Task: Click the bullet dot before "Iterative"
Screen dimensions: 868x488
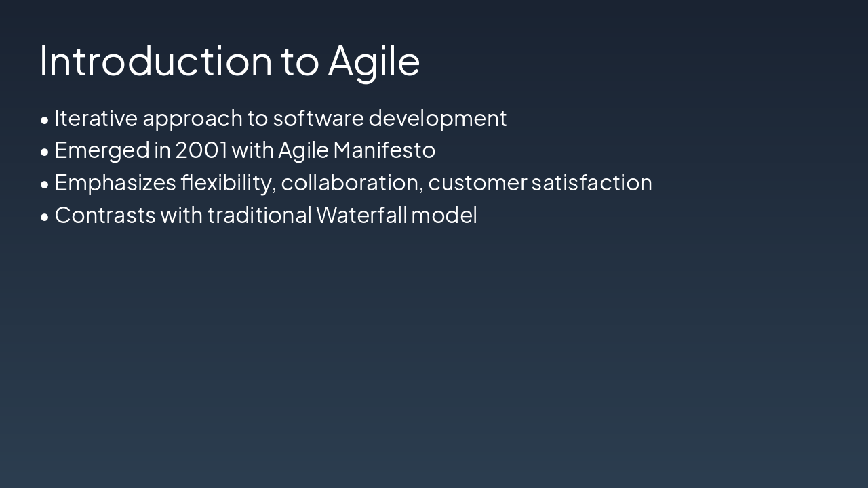Action: coord(45,120)
